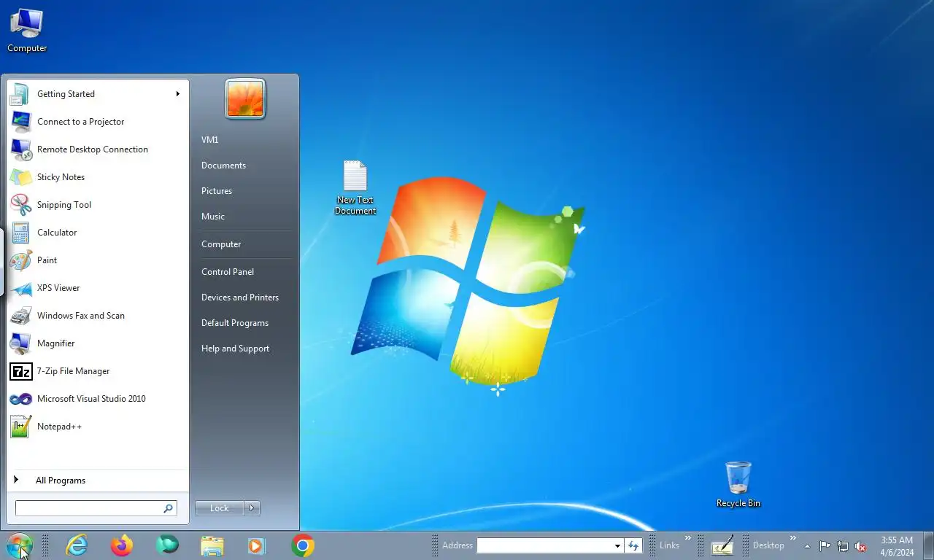Screen dimensions: 934x560
Task: Click the Address bar Go/refresh button
Action: pos(633,545)
